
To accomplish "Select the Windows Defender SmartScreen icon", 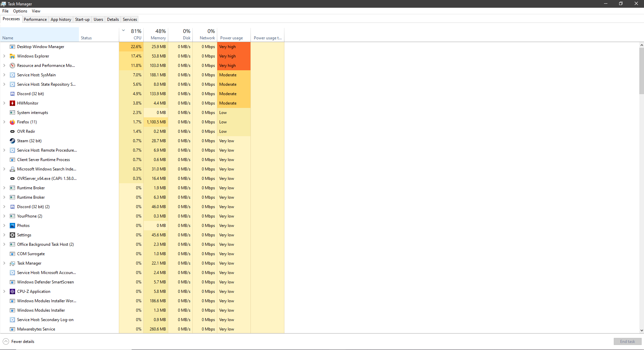I will coord(12,282).
